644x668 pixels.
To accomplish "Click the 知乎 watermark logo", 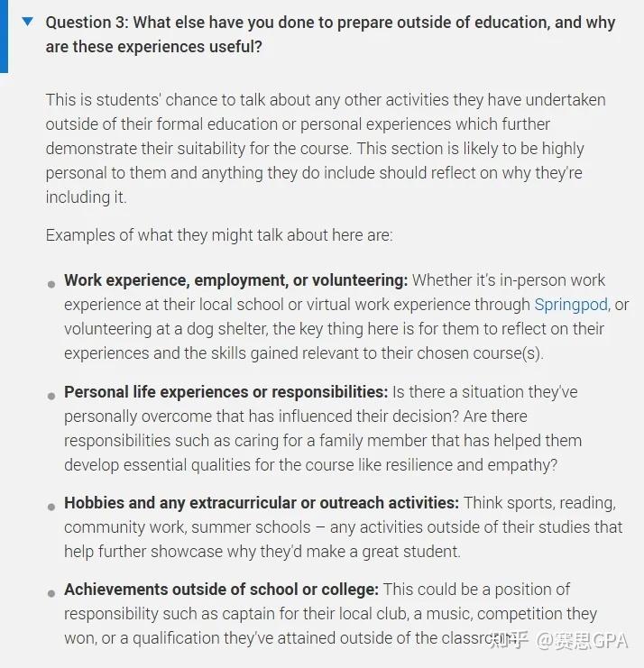I will 508,641.
